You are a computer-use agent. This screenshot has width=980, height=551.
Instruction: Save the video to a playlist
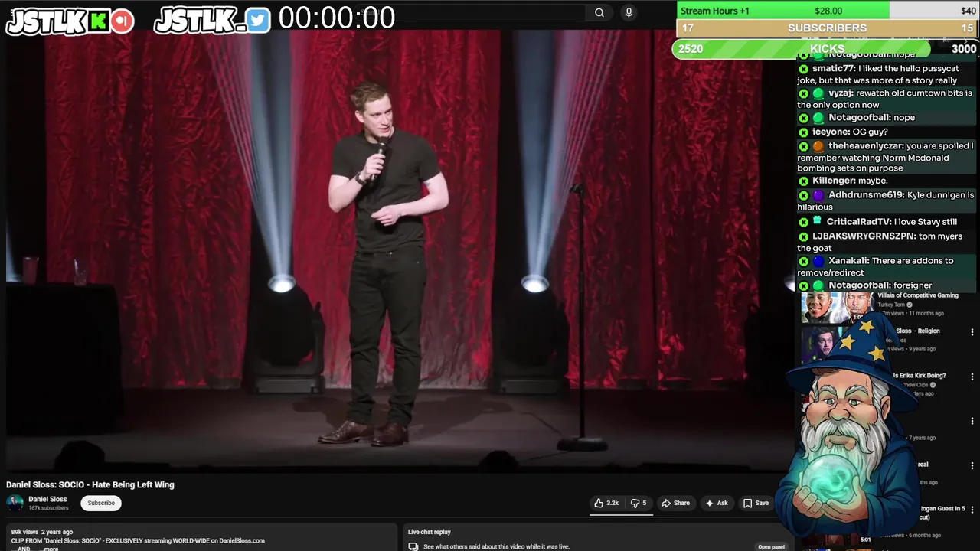tap(756, 503)
